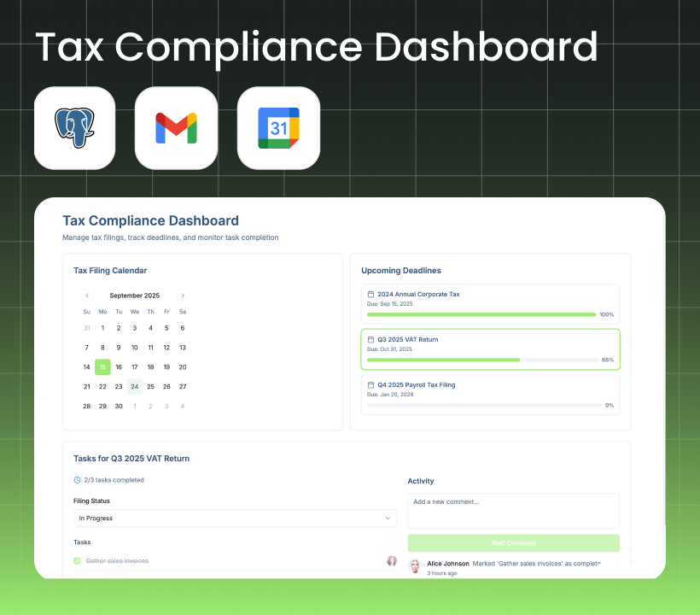Click calendar icon beside 2024 Annual Corporate Tax
The width and height of the screenshot is (700, 615).
point(370,294)
